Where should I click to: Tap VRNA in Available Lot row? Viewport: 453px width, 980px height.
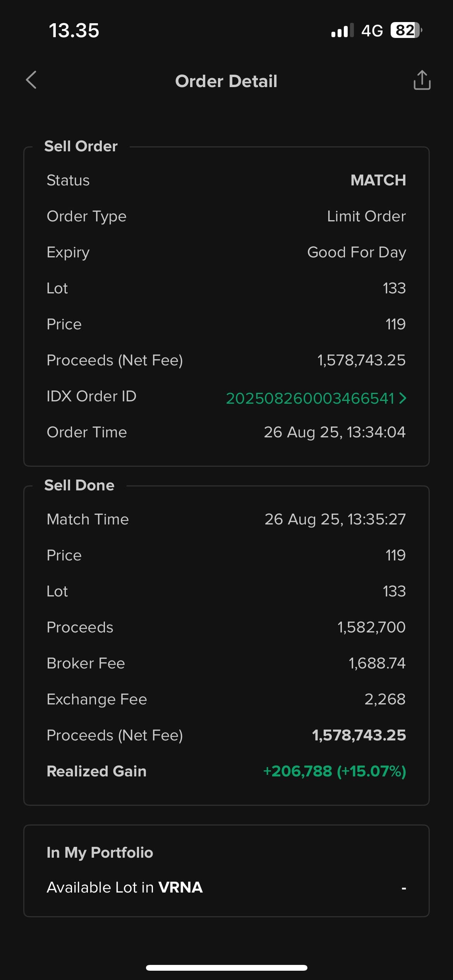(180, 887)
